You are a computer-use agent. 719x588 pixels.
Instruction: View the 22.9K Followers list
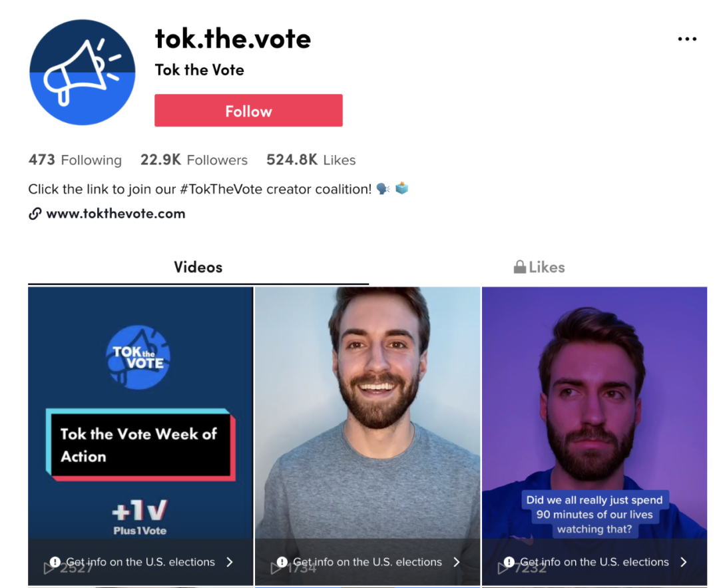[194, 160]
